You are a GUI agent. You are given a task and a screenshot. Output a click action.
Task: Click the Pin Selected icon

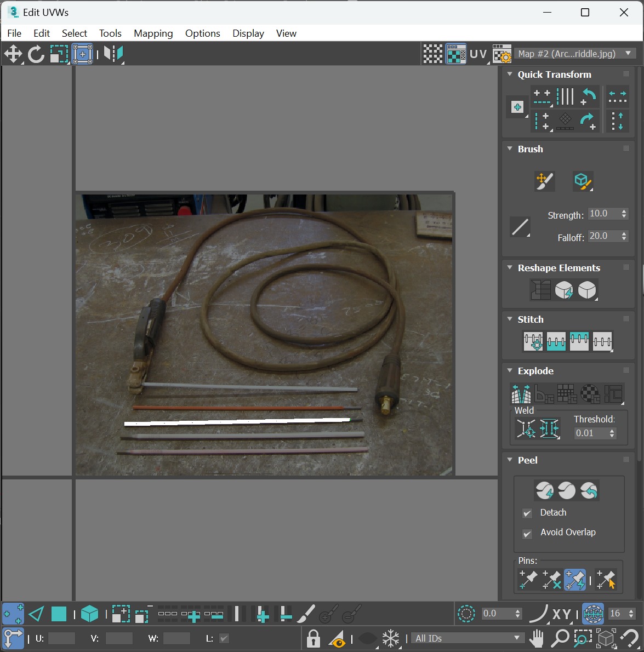[528, 580]
